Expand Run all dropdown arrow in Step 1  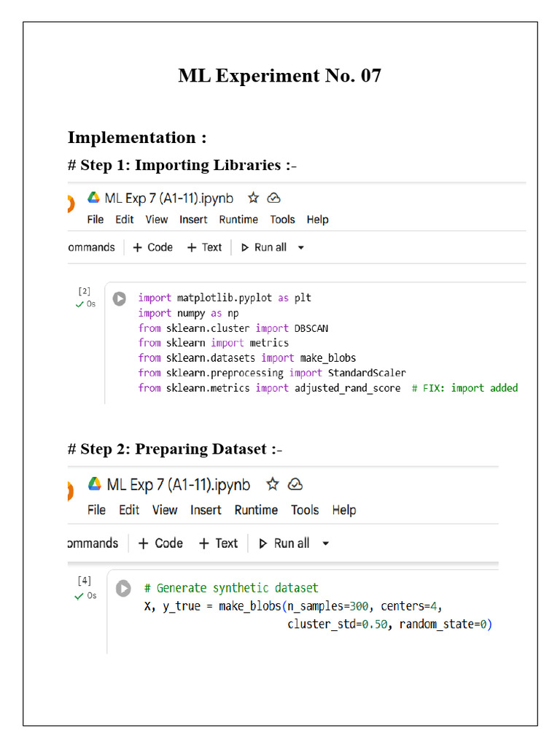pos(301,248)
